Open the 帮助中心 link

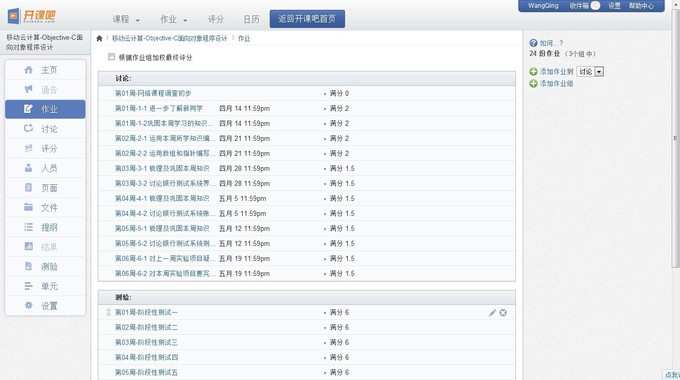tap(641, 6)
